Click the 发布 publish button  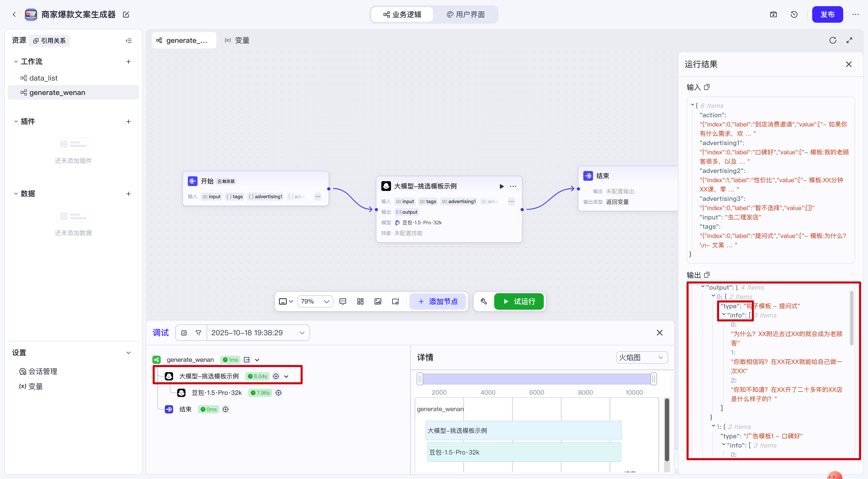(x=827, y=14)
